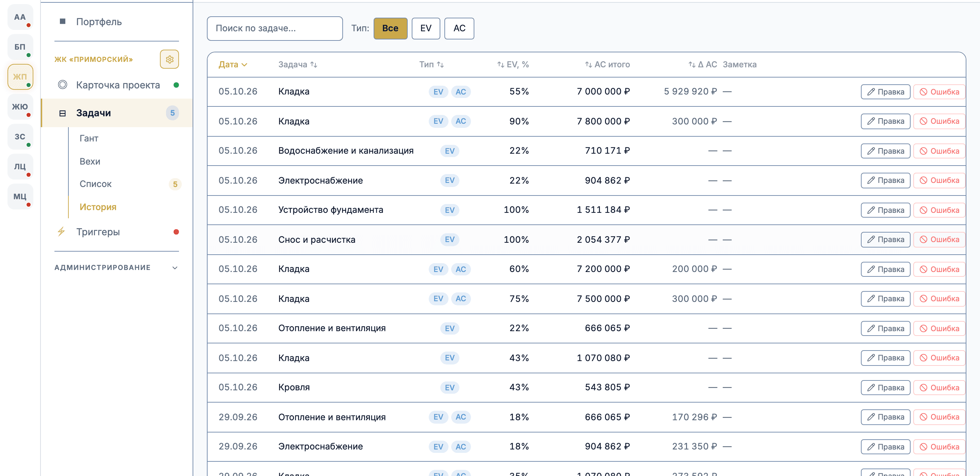Click the Задача column sort arrows
980x476 pixels.
(314, 65)
